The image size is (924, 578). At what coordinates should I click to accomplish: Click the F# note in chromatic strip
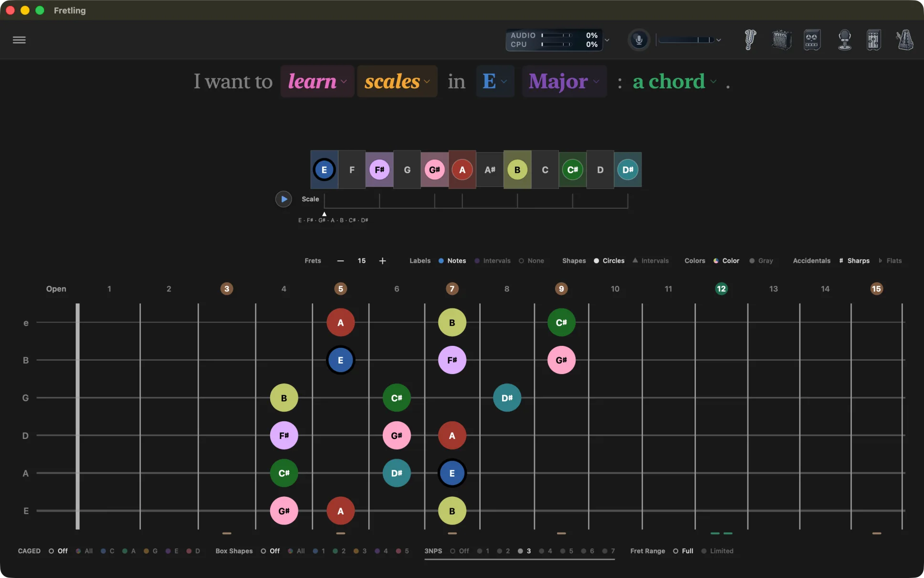click(x=379, y=170)
